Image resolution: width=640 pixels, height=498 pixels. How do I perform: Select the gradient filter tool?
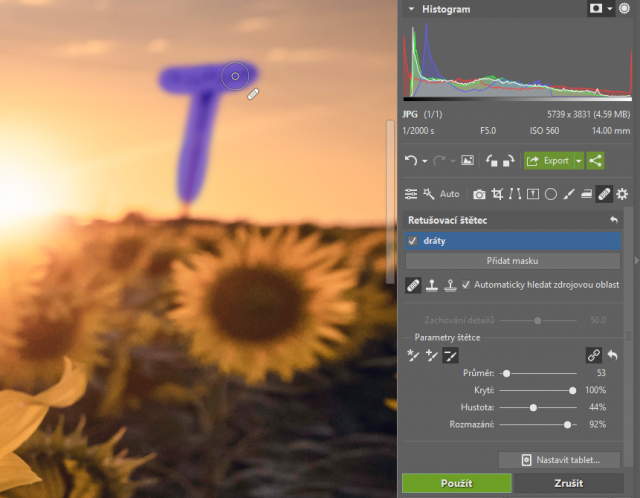coord(586,194)
